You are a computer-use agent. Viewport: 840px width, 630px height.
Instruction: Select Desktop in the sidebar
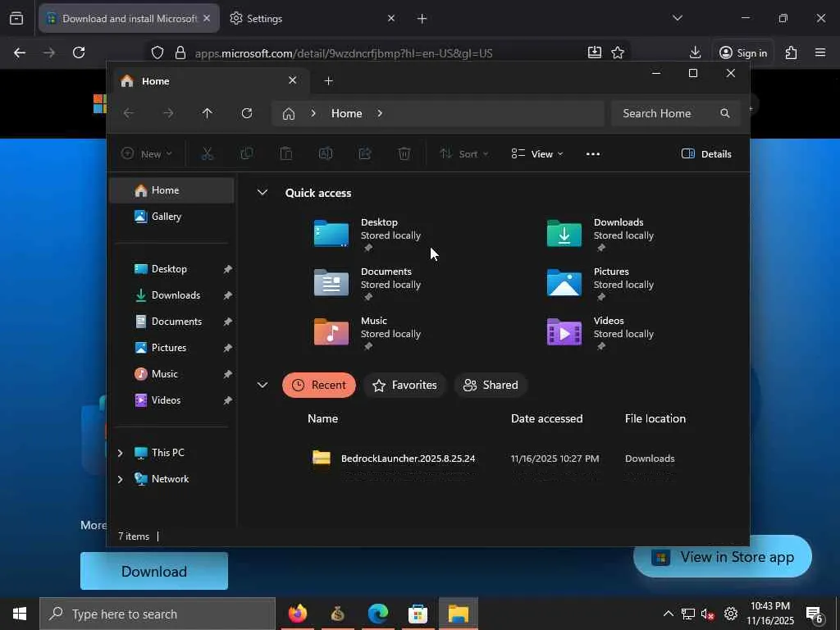[171, 269]
